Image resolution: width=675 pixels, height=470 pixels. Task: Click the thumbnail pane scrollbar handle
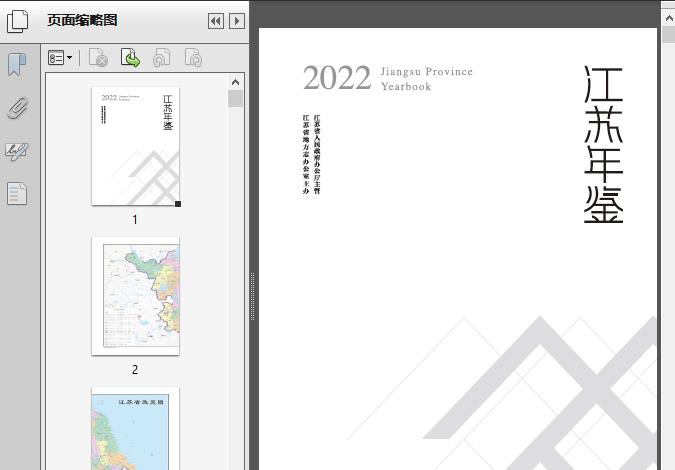tap(235, 98)
